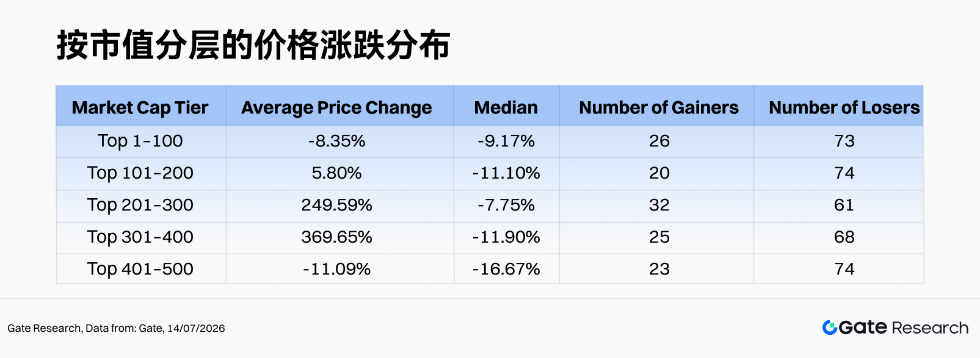
Task: Click the Gate logo icon
Action: (x=829, y=328)
